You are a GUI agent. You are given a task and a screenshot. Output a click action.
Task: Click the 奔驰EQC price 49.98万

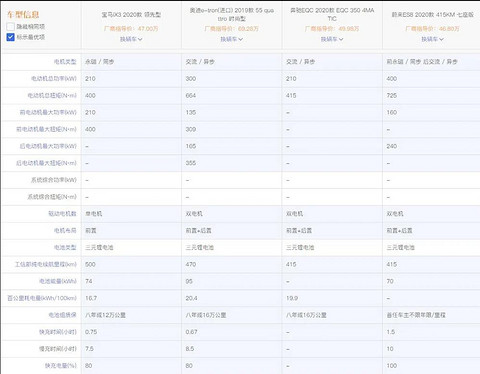(x=332, y=29)
